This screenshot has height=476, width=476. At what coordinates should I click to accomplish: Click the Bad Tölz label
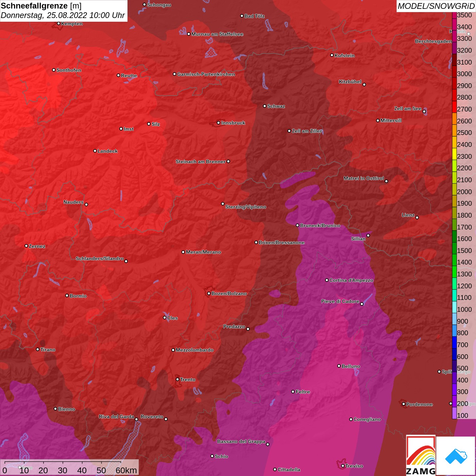coord(254,16)
